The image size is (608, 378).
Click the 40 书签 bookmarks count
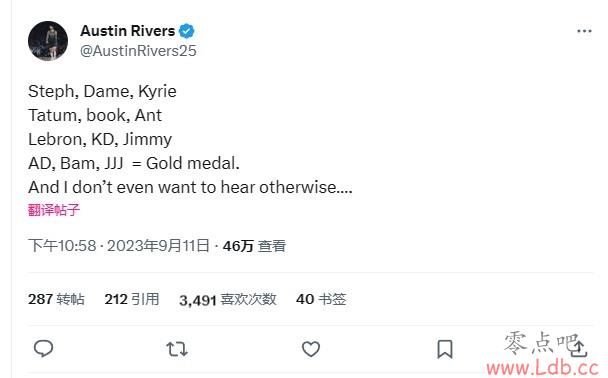tap(321, 299)
